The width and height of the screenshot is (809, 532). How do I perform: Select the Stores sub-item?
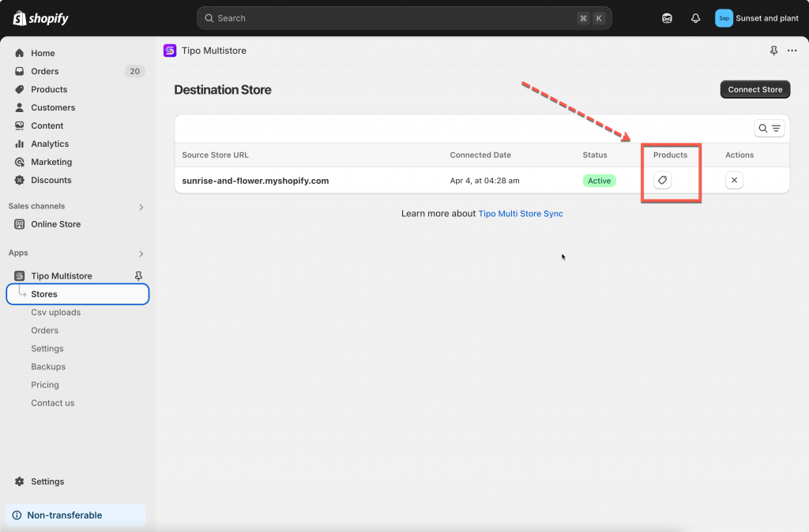(77, 294)
